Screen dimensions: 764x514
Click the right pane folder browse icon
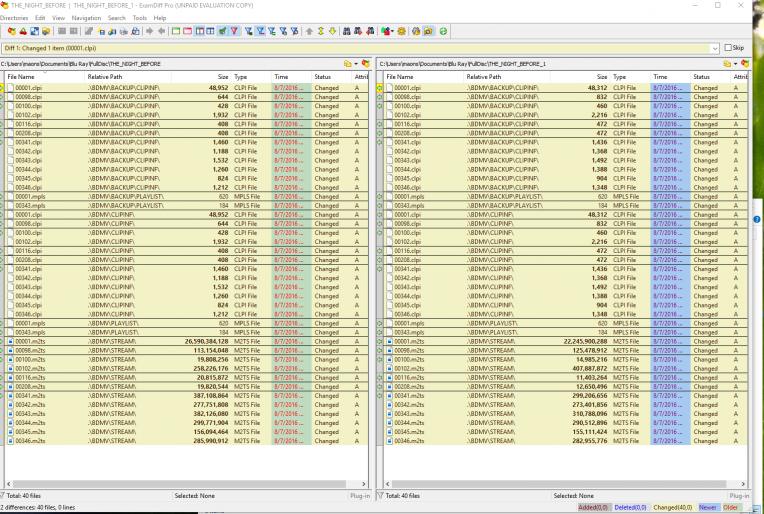tap(727, 64)
